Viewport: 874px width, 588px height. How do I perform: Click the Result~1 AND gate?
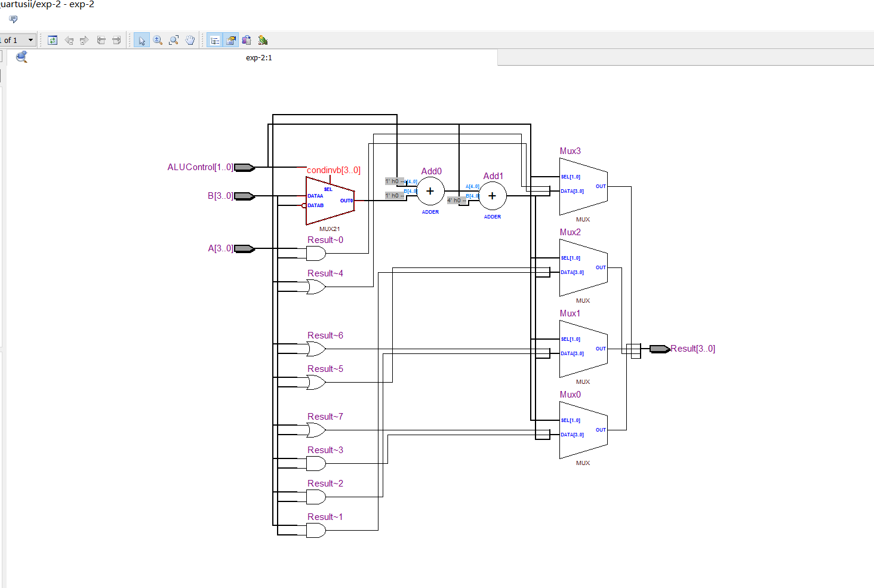click(x=316, y=531)
